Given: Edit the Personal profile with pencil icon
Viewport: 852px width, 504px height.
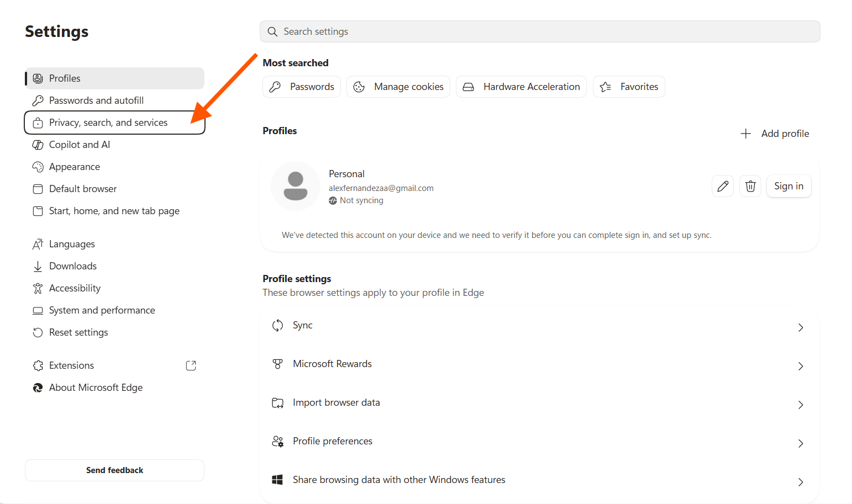Looking at the screenshot, I should pyautogui.click(x=723, y=186).
